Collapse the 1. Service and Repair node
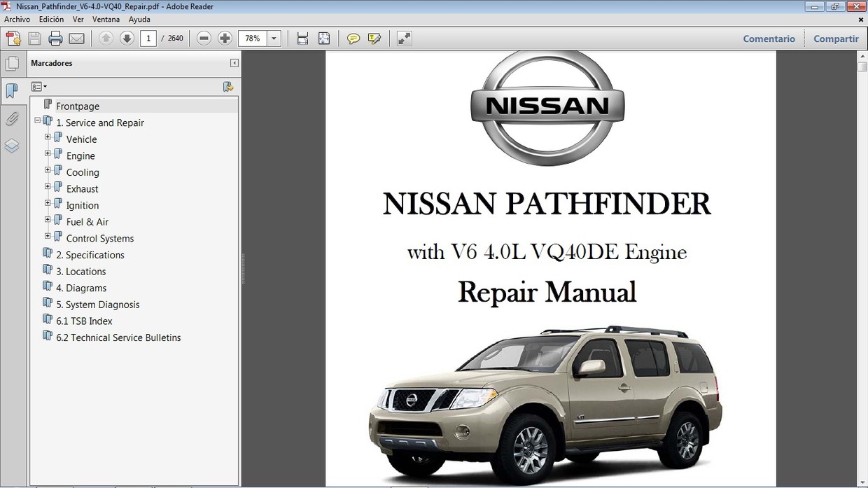The height and width of the screenshot is (488, 868). point(38,120)
